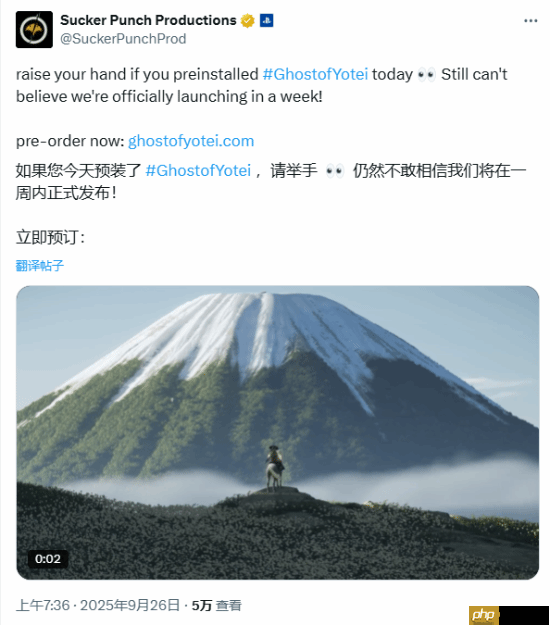The image size is (550, 625).
Task: Click the eyes emoji after the word today
Action: tap(426, 75)
